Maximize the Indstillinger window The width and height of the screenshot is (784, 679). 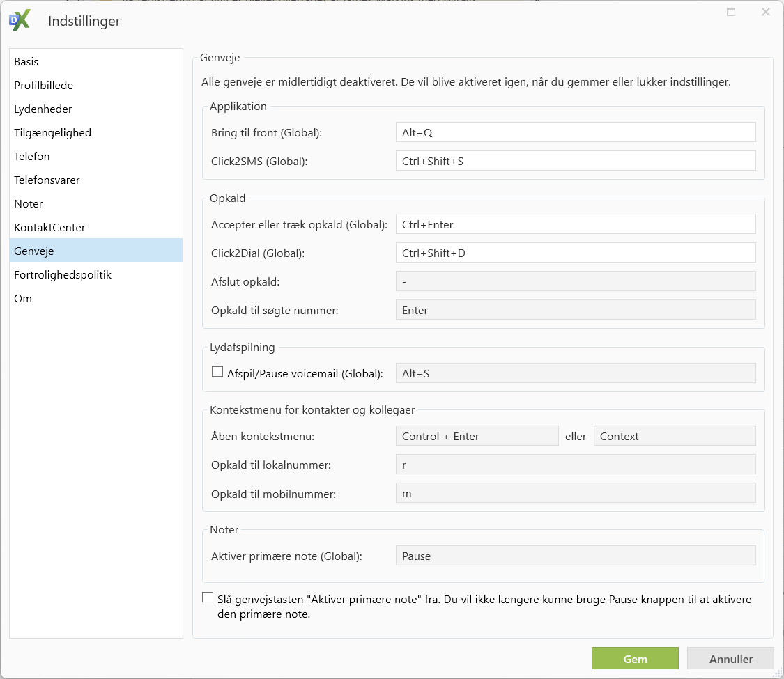[731, 12]
